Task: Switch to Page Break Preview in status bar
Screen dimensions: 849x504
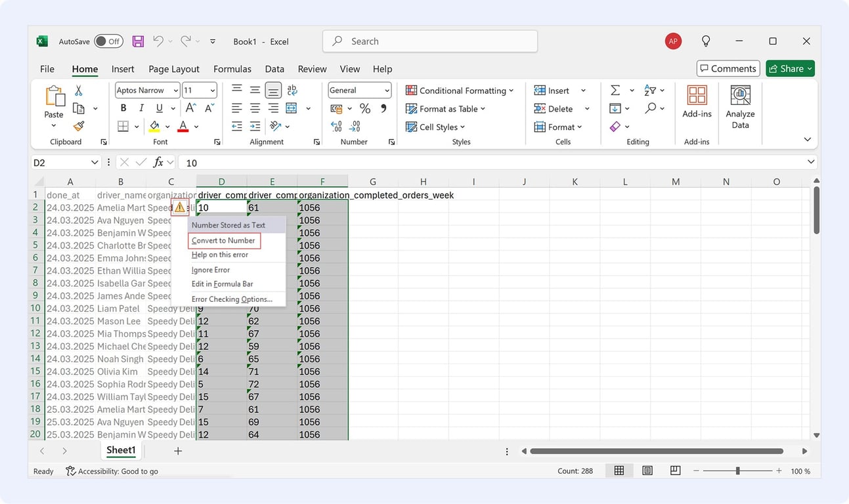Action: 676,471
